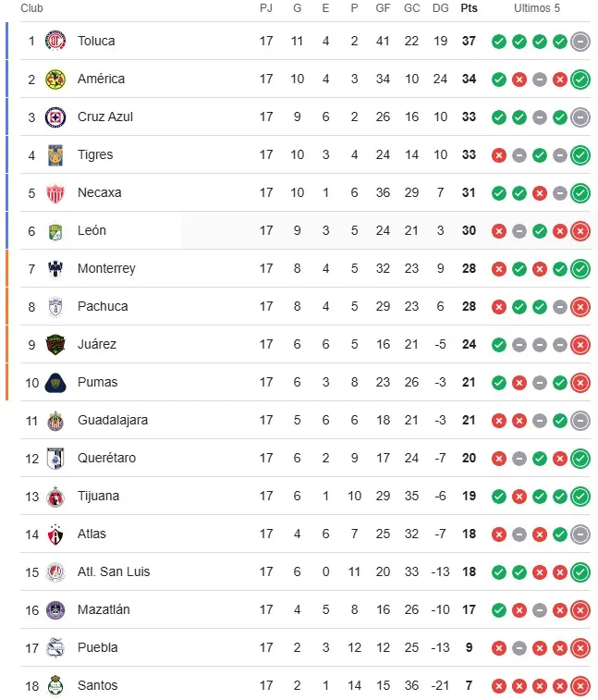Click the Pumas club crest

click(x=55, y=383)
